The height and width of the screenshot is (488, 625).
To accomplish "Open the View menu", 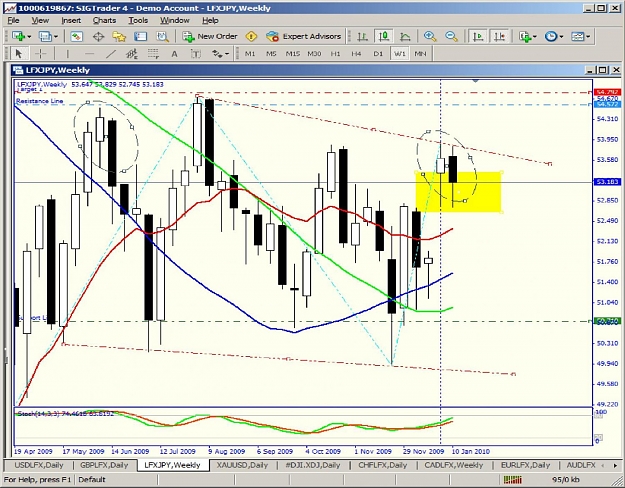I will [x=40, y=20].
